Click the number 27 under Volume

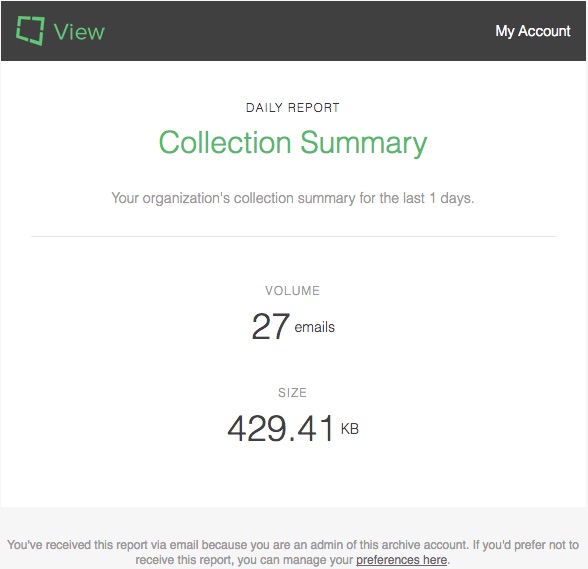pos(271,326)
